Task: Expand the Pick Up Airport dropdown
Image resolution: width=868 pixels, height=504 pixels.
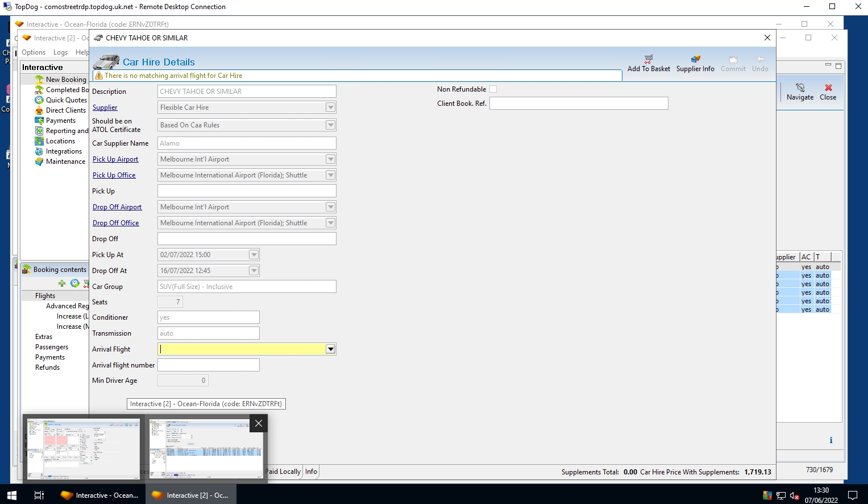Action: (330, 159)
